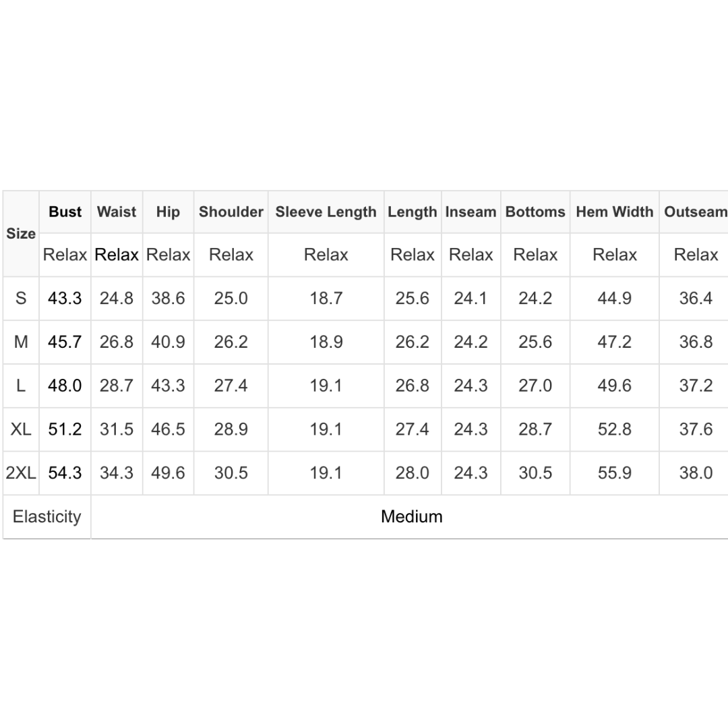This screenshot has width=728, height=728.
Task: Click the Hem Width column header
Action: [x=614, y=212]
